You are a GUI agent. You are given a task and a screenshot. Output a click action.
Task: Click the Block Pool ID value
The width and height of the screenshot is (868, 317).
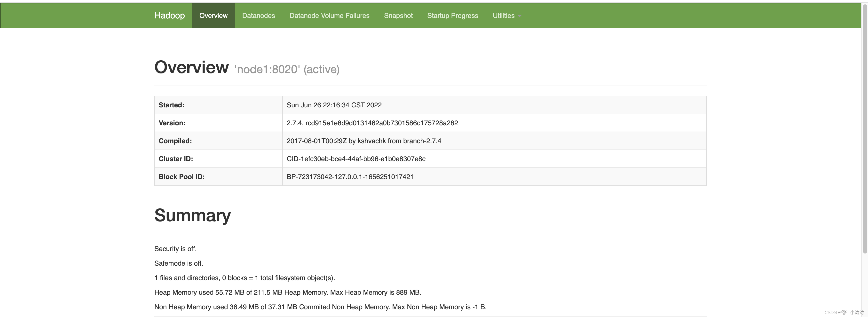(350, 177)
